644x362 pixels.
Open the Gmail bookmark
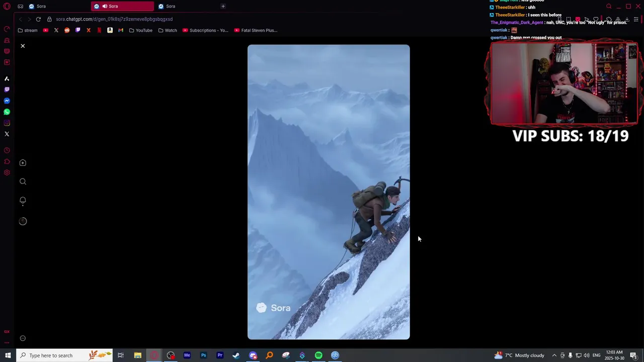(x=121, y=30)
